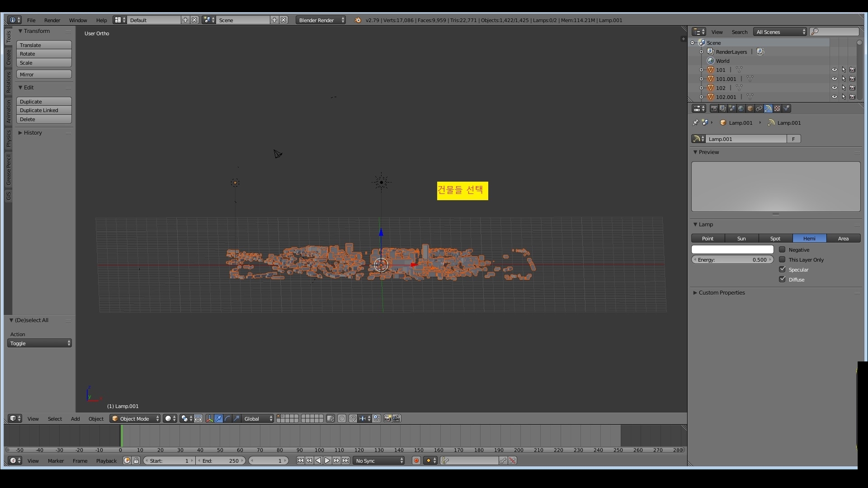This screenshot has width=868, height=488.
Task: Play animation forward in timeline
Action: (327, 460)
